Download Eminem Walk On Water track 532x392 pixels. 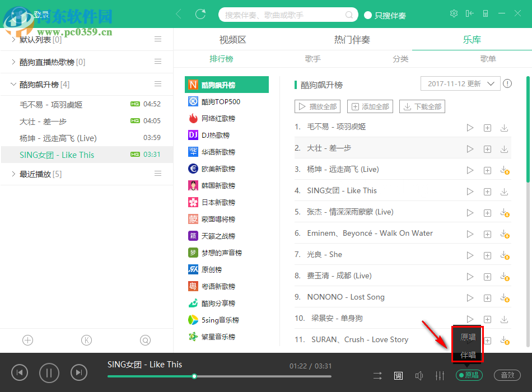505,234
